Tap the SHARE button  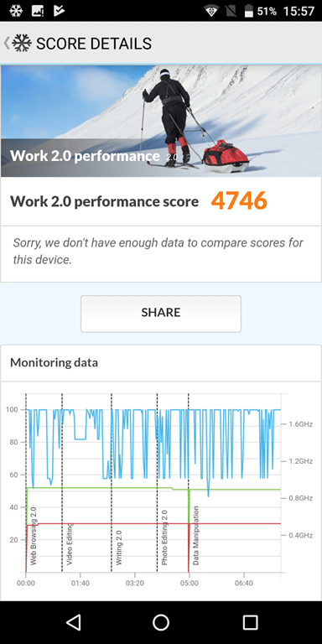tap(161, 314)
